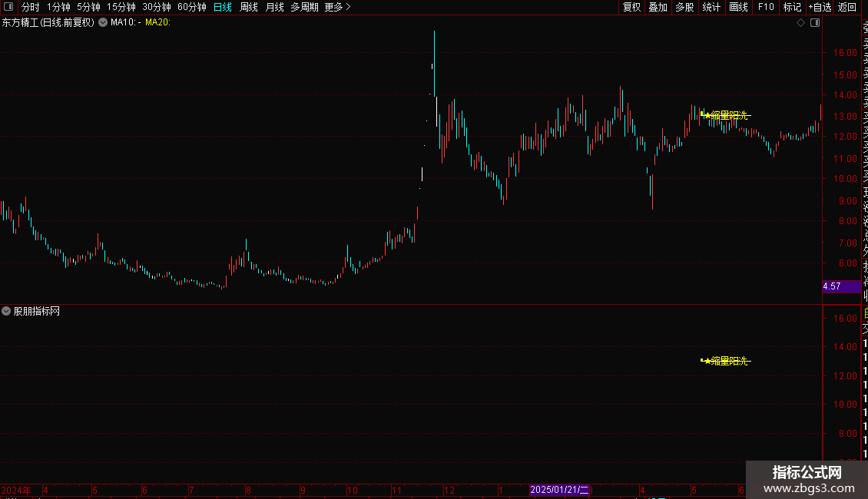Open the 画线 drawing tools
Screen dimensions: 868x499
pyautogui.click(x=738, y=7)
